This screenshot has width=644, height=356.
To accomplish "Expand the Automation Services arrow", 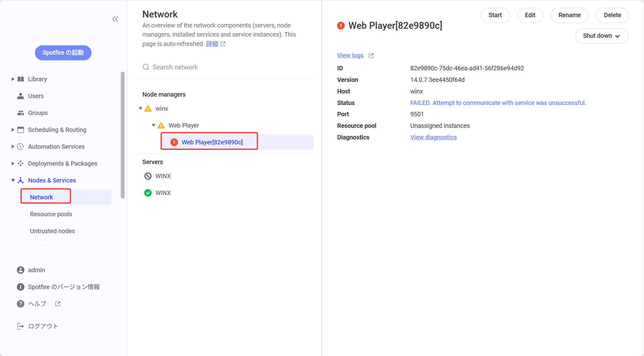I will pos(13,147).
